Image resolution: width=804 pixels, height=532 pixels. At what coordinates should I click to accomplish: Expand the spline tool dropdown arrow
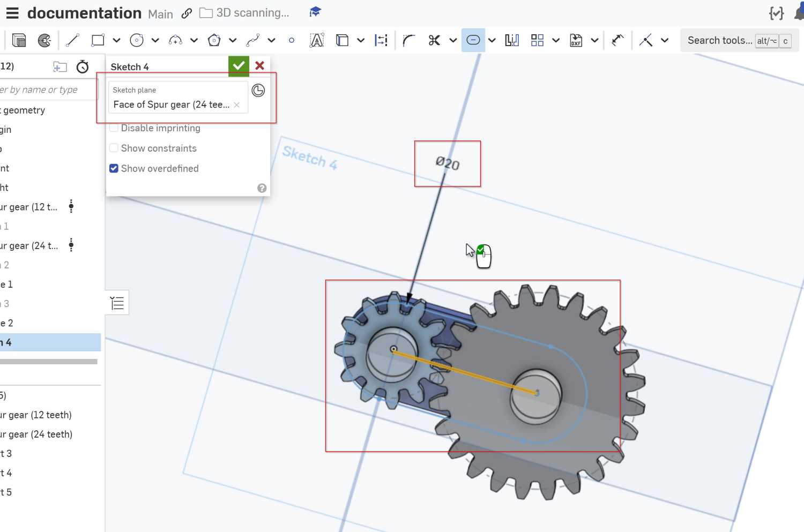pos(271,40)
